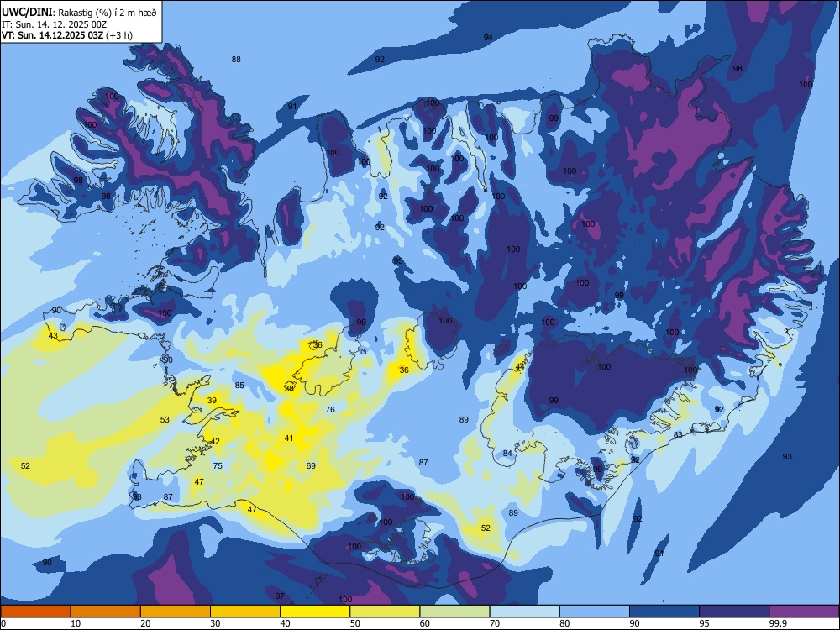Click the title text 'UWC/DINI: Rakastig (%) í 2 m hæð'
Screen dimensions: 840x630
click(x=79, y=13)
